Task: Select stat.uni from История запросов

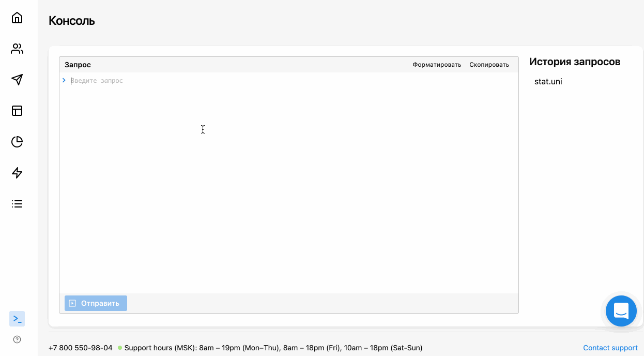Action: [548, 81]
